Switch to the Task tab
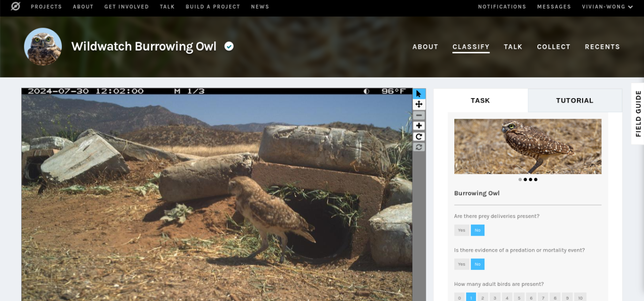644x301 pixels. point(480,100)
